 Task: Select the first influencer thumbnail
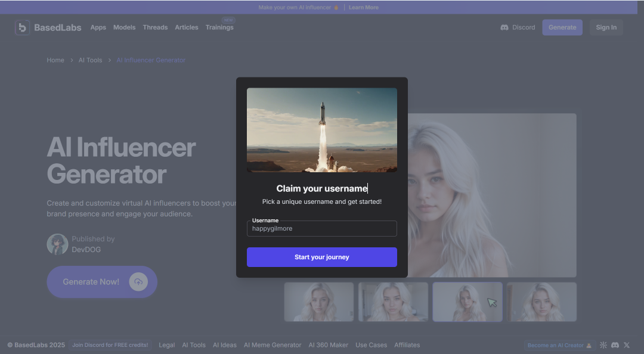318,302
